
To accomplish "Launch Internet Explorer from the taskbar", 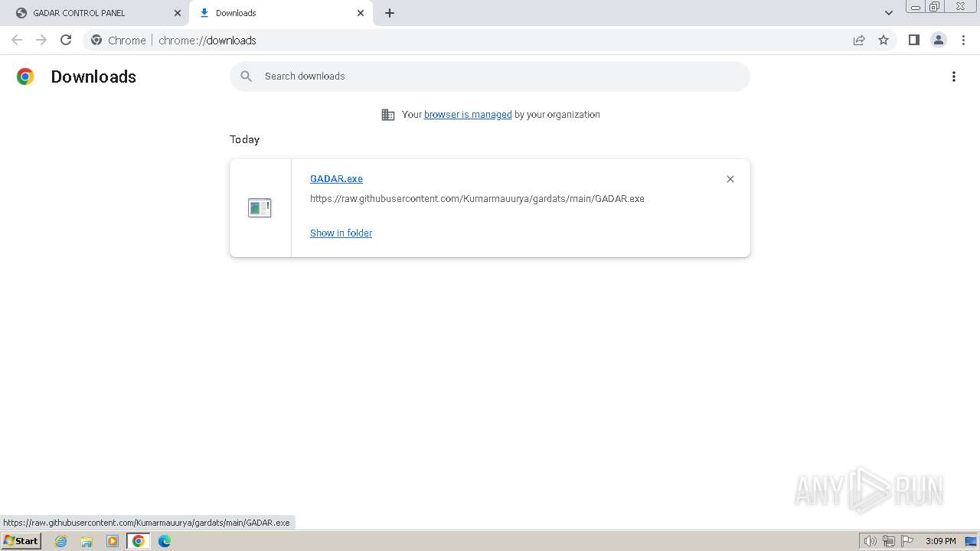I will pyautogui.click(x=61, y=541).
